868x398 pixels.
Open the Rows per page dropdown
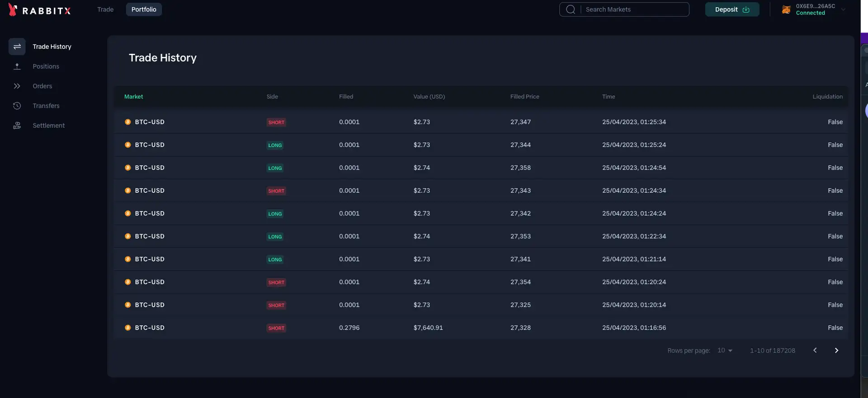coord(725,351)
